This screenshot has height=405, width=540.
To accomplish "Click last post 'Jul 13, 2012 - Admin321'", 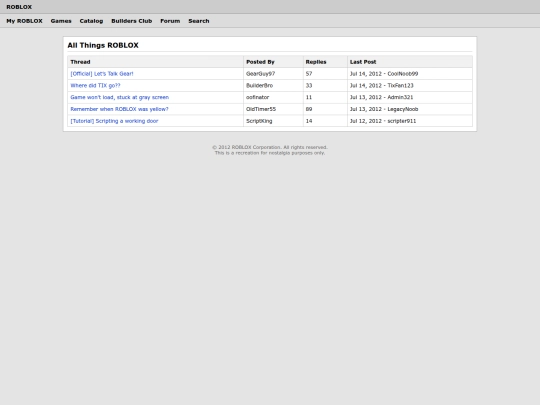I will 381,97.
